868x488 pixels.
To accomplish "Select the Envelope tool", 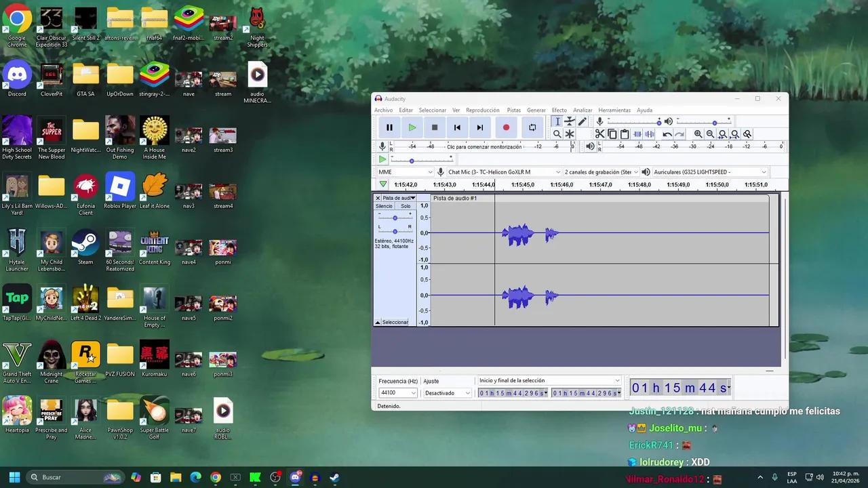I will pos(568,121).
